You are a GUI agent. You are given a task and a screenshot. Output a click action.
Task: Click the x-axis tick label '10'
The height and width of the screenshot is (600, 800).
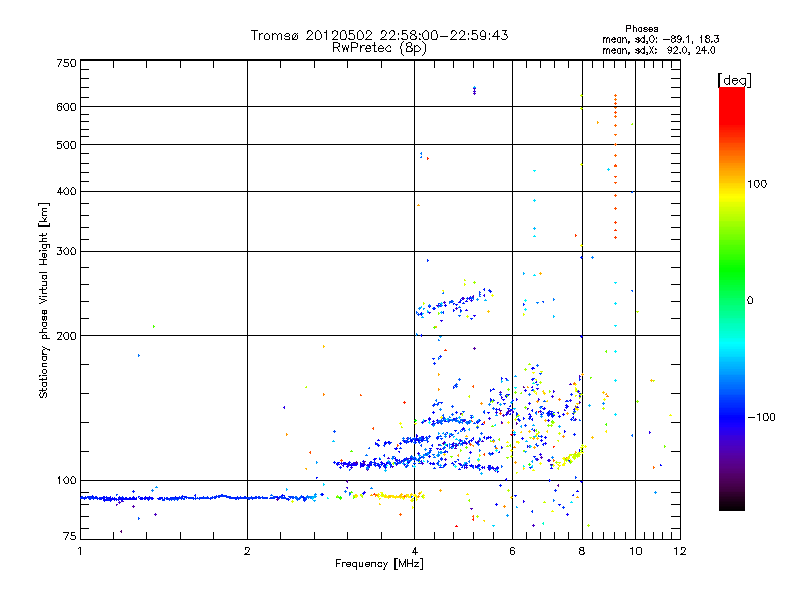[635, 551]
